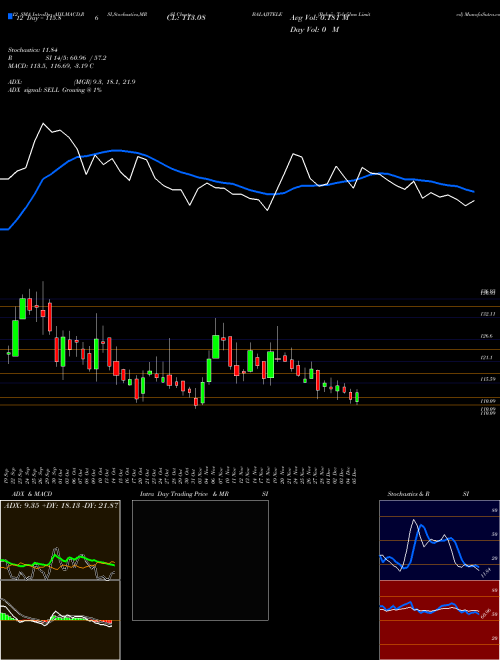The width and height of the screenshot is (500, 660).
Task: Click the ADX: 9.35 +DY: 18.13 readout
Action: pos(60,505)
